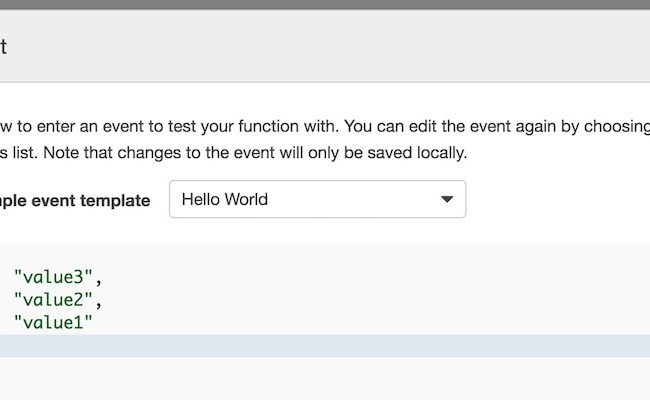
Task: Select the "value3" string in the editor
Action: [53, 277]
